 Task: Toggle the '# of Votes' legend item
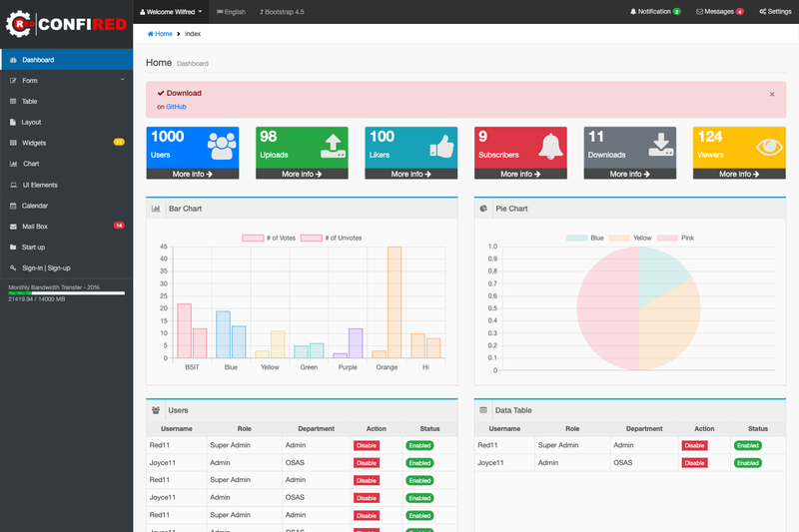click(x=269, y=238)
